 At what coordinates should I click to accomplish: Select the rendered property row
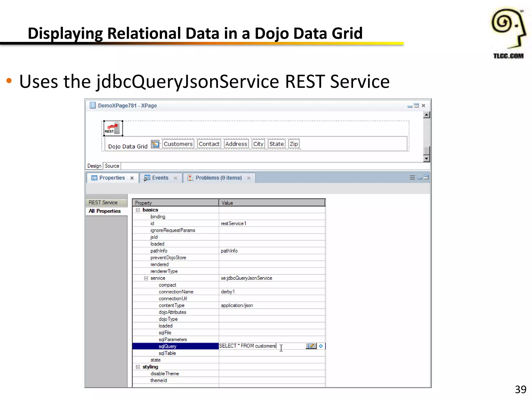tap(229, 264)
